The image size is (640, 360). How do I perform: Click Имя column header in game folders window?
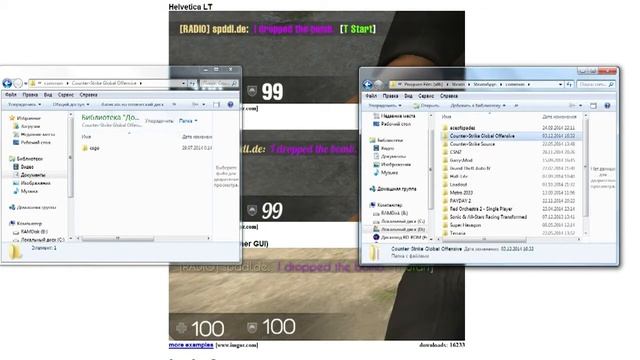coord(447,117)
